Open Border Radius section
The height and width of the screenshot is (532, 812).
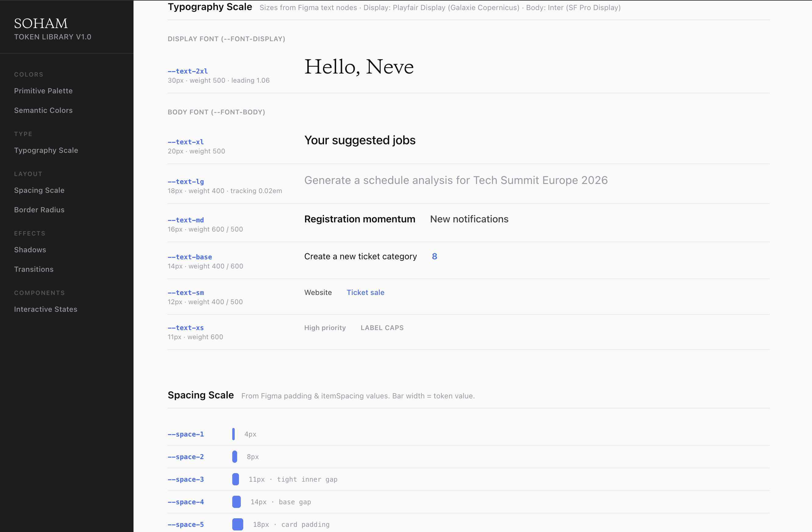(x=39, y=210)
